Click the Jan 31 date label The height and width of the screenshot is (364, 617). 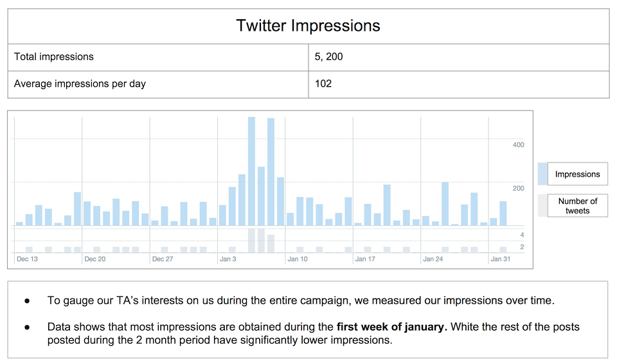(x=501, y=259)
